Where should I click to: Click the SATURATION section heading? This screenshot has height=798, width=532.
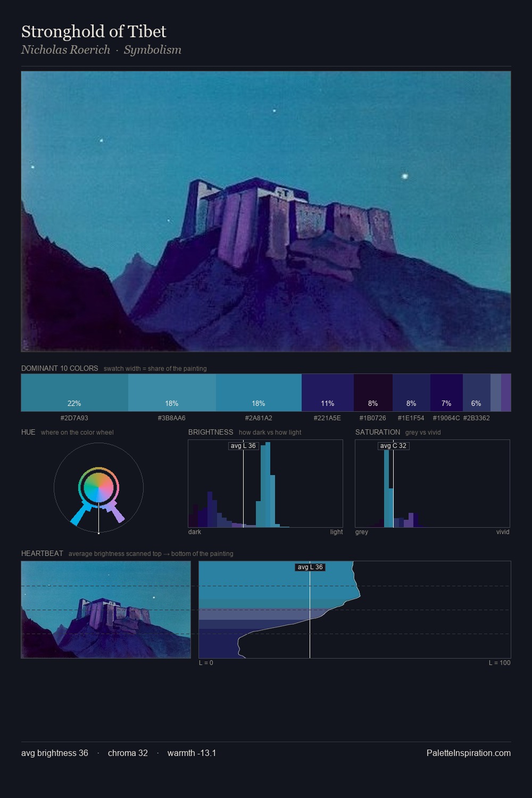[x=378, y=432]
